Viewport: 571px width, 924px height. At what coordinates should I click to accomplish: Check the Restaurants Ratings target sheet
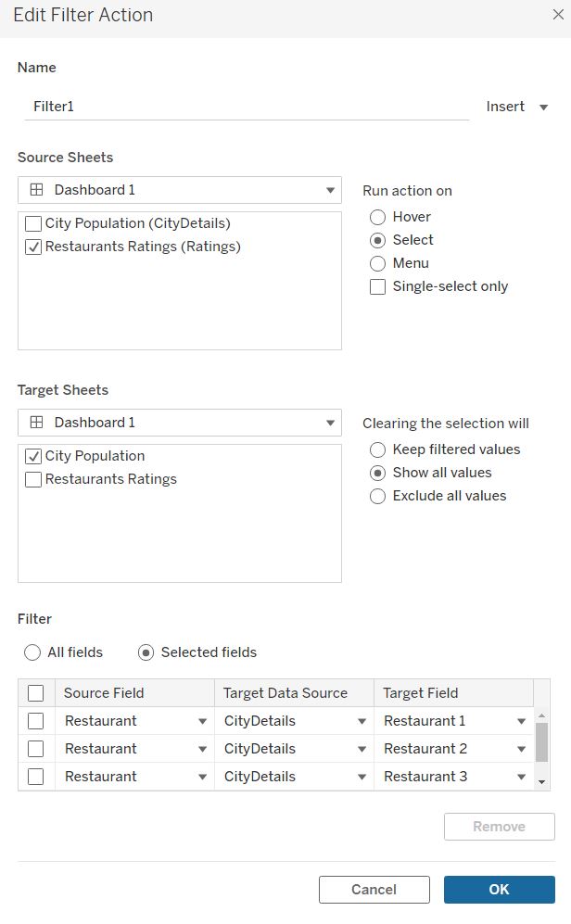(x=33, y=479)
